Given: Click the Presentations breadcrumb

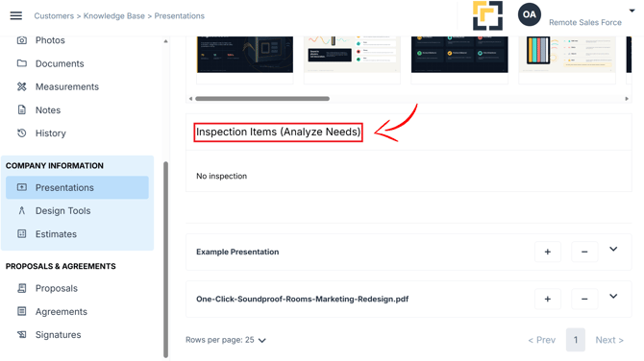Looking at the screenshot, I should (179, 16).
